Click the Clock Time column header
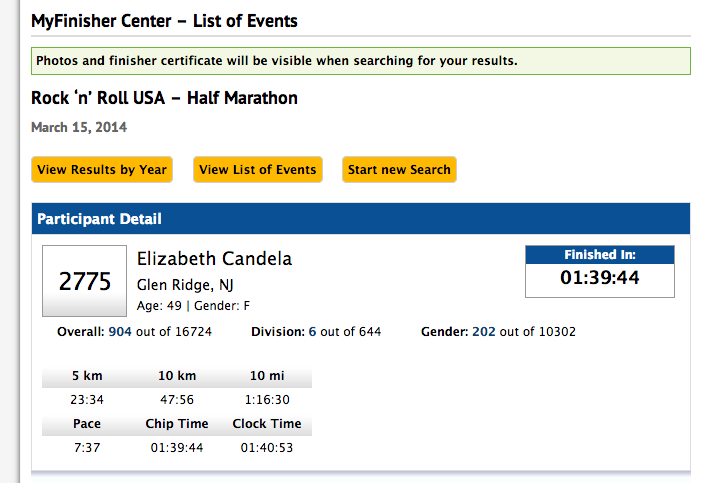The width and height of the screenshot is (702, 483). [x=267, y=423]
